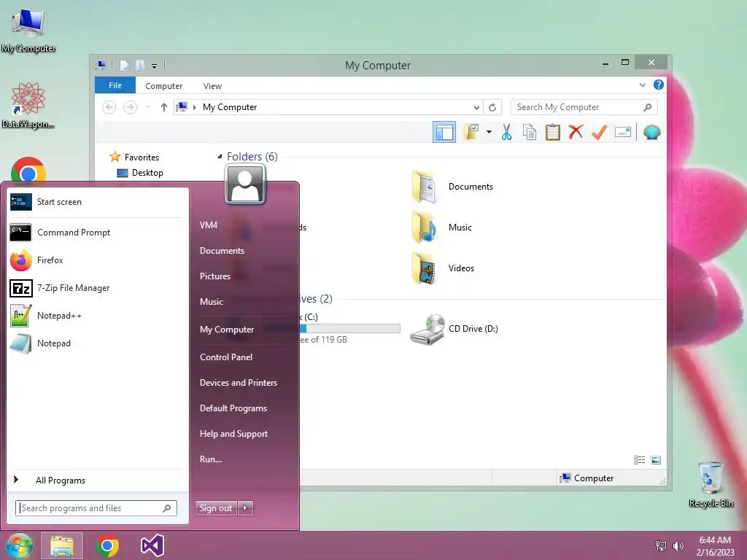Click the Start orb button in taskbar
Viewport: 747px width, 560px height.
pyautogui.click(x=19, y=545)
